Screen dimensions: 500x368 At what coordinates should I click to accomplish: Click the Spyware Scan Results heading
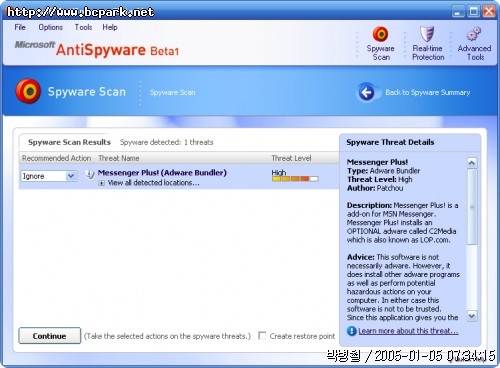tap(69, 142)
